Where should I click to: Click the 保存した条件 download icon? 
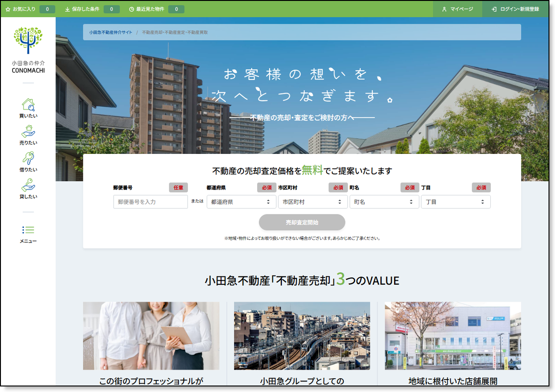pos(68,9)
